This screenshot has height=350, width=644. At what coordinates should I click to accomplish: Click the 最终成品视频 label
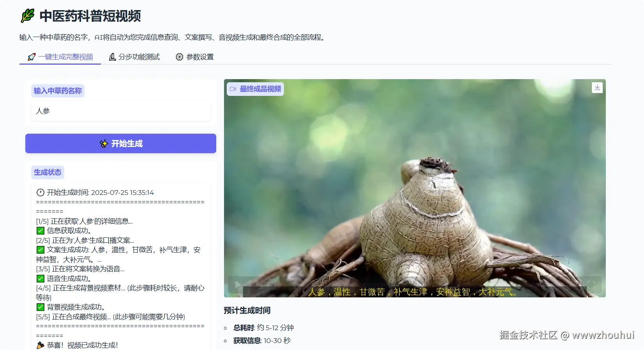coord(256,89)
